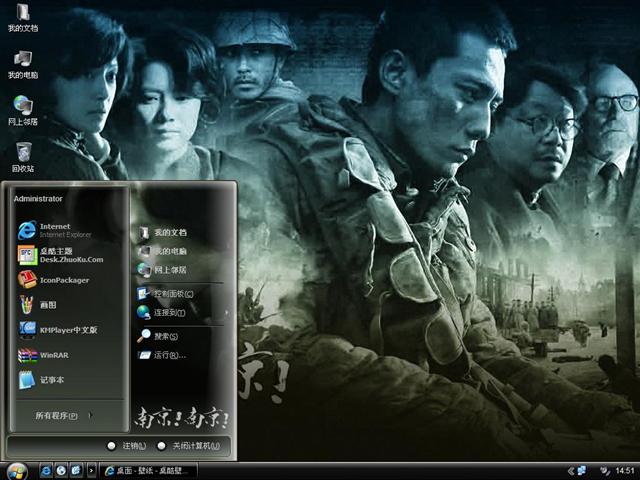This screenshot has height=480, width=640.
Task: Launch IconPackager from the Start menu
Action: coord(53,280)
